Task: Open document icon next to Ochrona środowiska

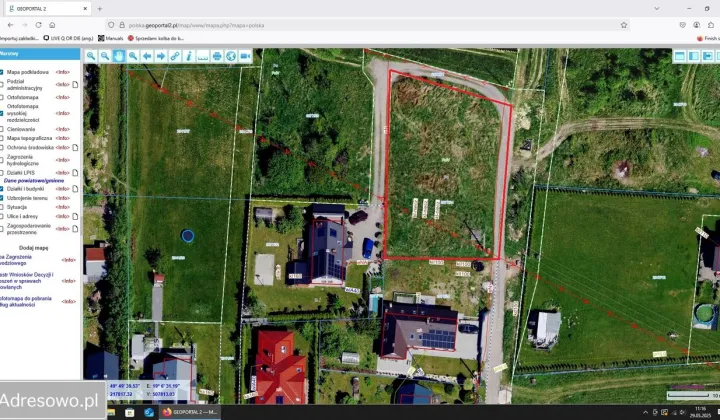Action: 75,147
